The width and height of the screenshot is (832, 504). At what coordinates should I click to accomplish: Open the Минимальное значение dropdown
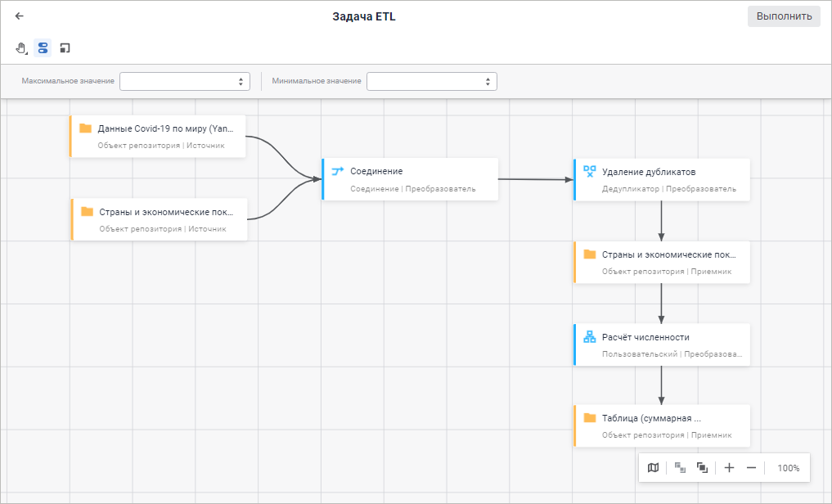tap(431, 81)
